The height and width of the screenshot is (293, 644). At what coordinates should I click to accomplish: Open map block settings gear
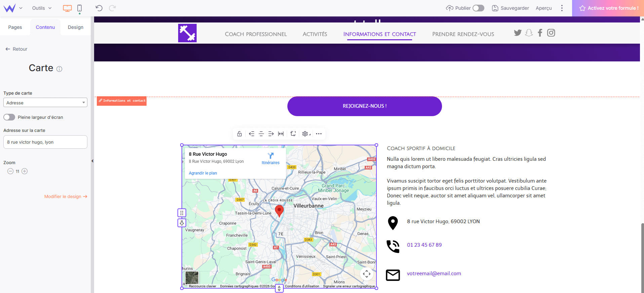[x=306, y=134]
